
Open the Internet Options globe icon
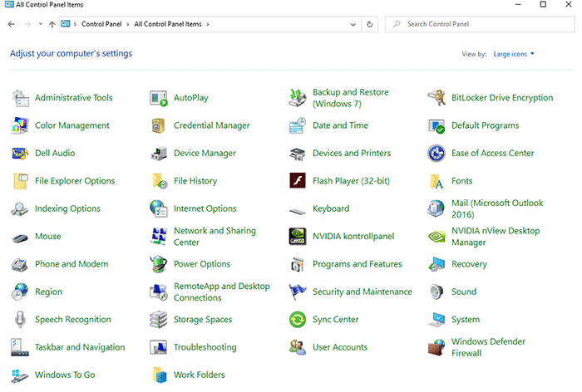point(159,208)
